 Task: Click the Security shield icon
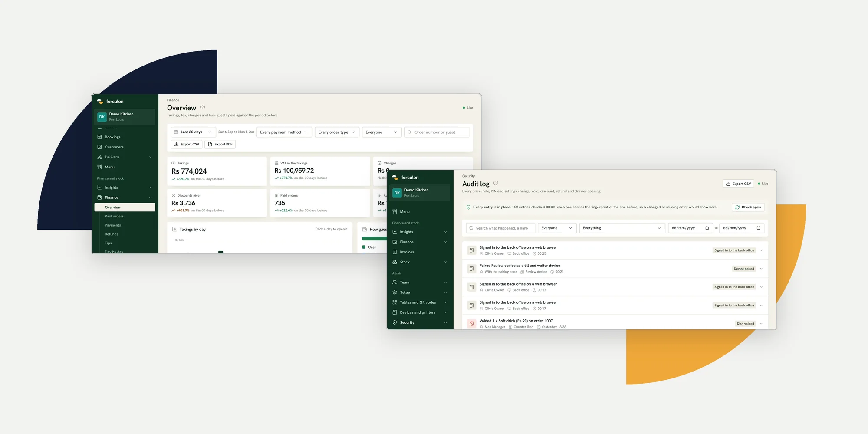click(x=395, y=322)
